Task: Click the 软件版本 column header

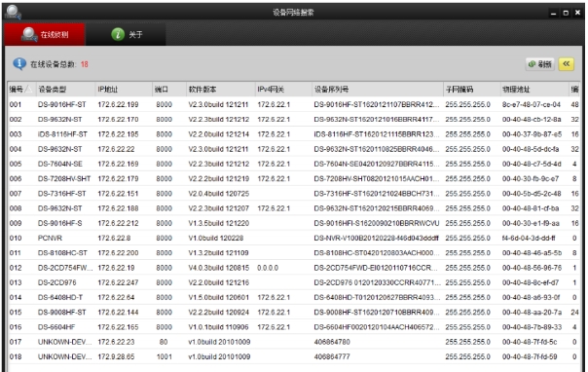Action: (220, 90)
